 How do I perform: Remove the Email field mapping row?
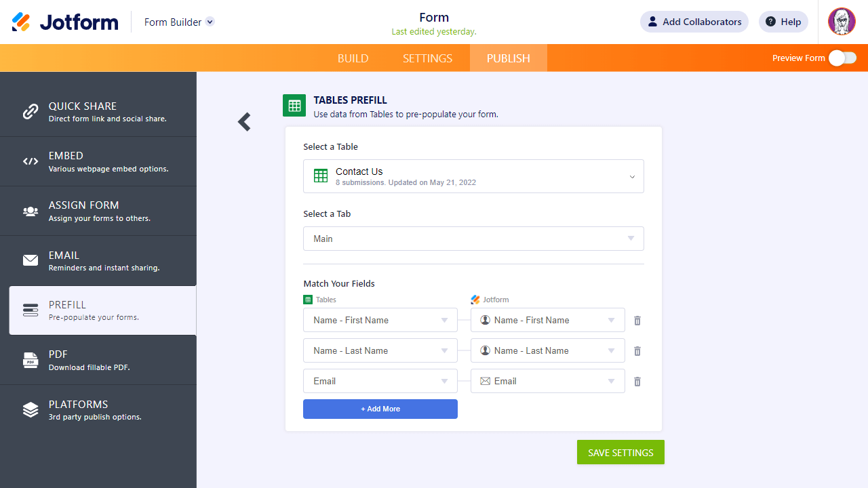[637, 382]
